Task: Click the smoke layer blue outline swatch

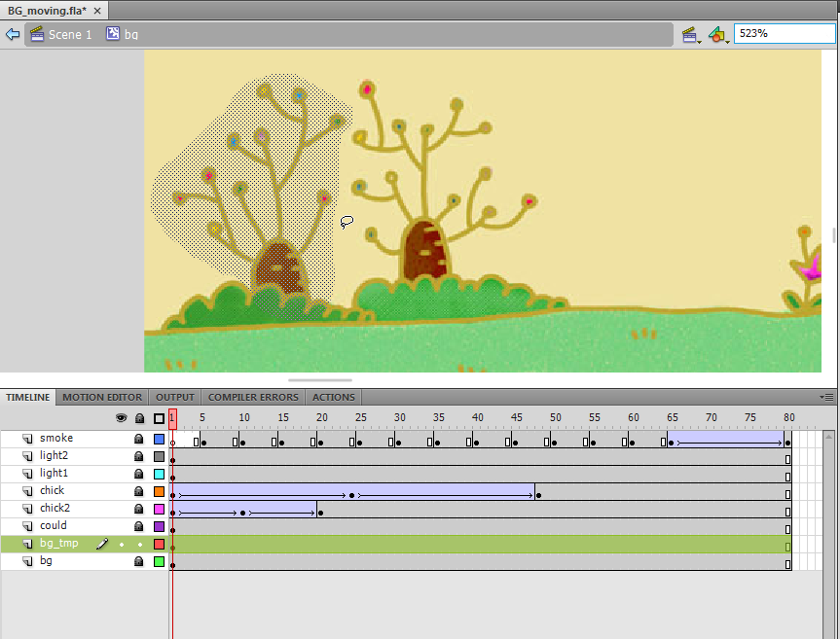Action: click(159, 439)
